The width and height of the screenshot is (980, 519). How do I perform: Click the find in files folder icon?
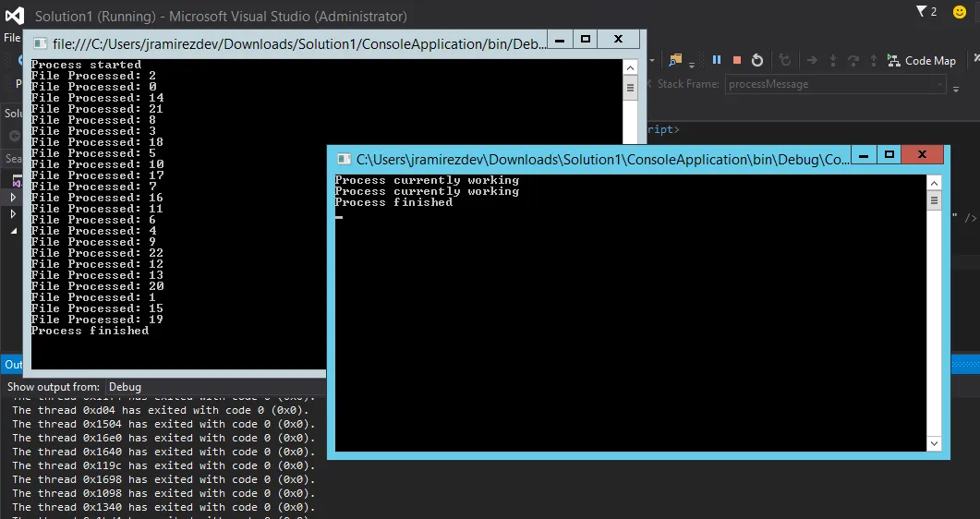(675, 60)
